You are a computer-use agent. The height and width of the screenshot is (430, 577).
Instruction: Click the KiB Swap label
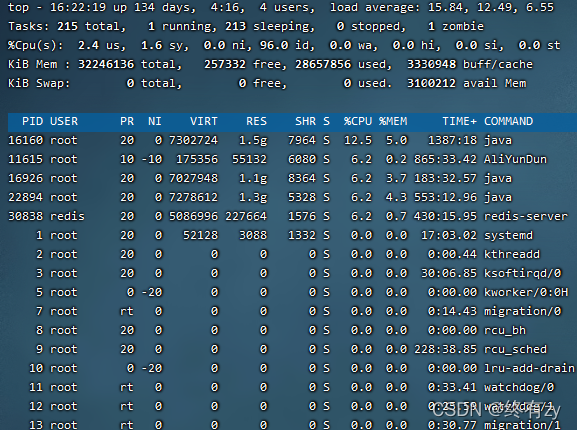point(39,83)
